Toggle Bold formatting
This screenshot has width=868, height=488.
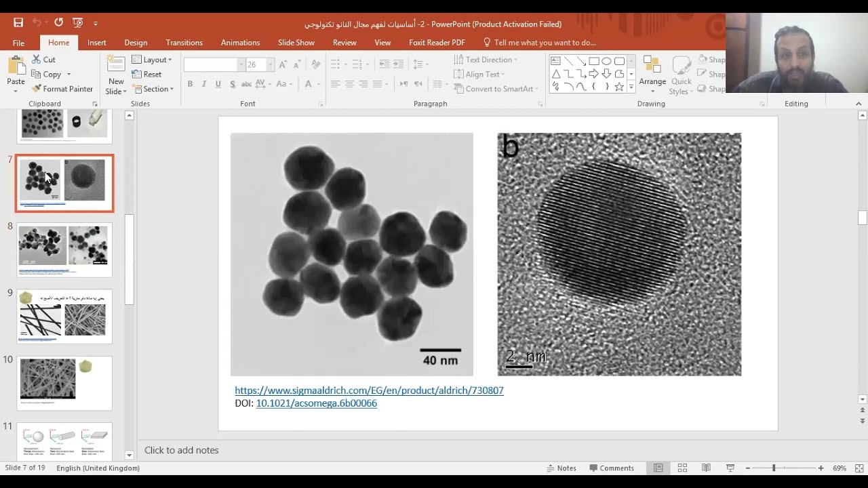tap(190, 84)
